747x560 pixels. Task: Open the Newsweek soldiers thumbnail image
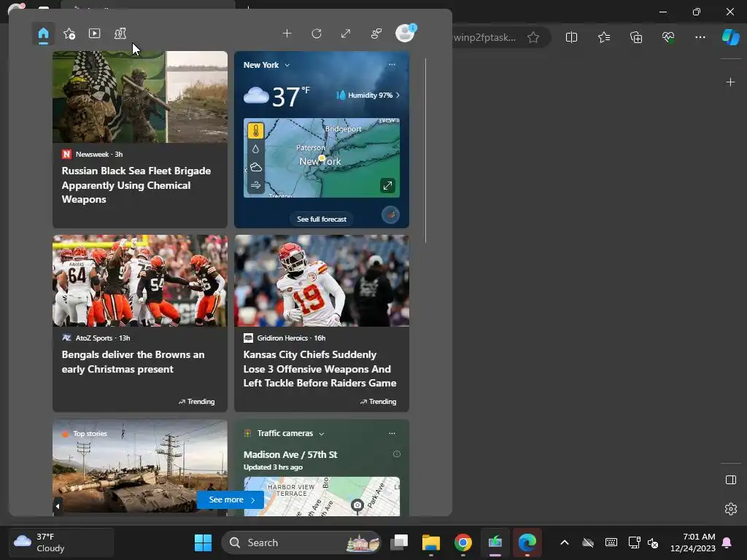coord(140,97)
